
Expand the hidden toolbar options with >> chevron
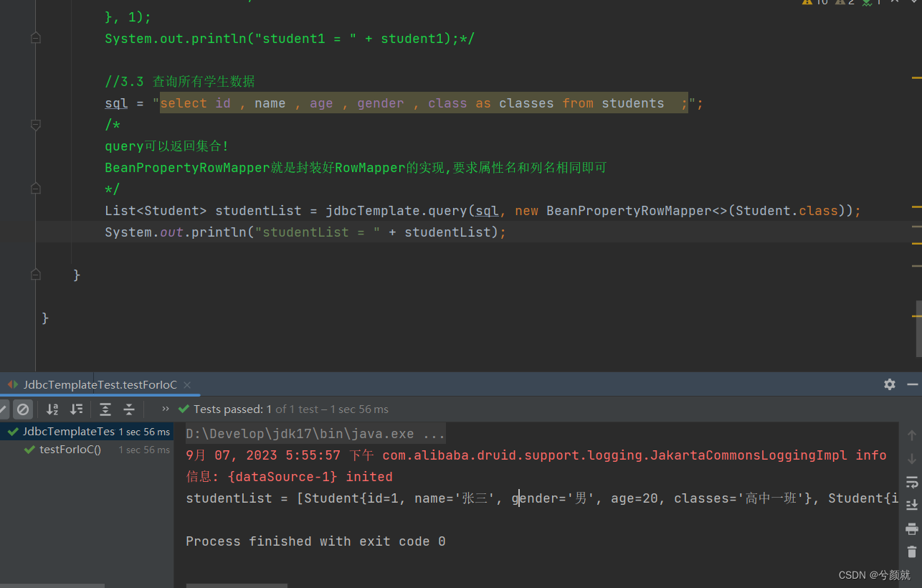[x=164, y=409]
